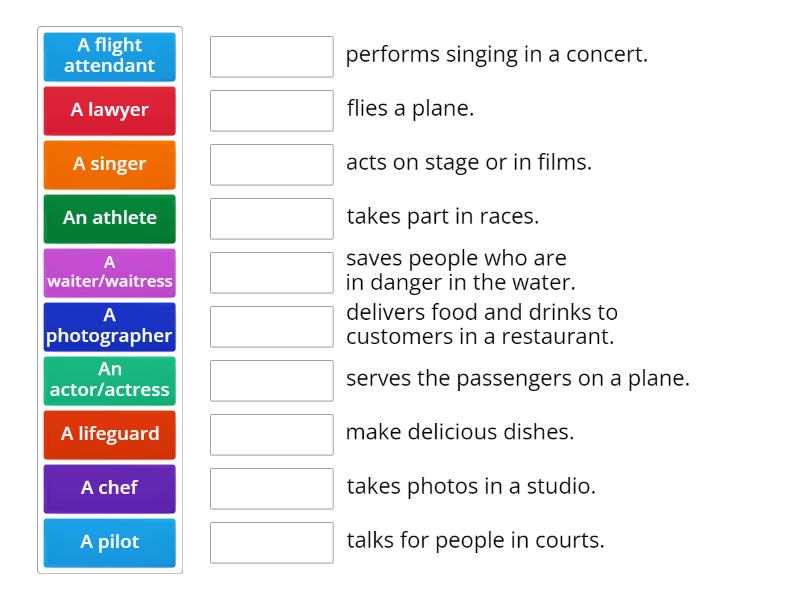
Task: Click the green 'An athlete' tile
Action: [110, 218]
